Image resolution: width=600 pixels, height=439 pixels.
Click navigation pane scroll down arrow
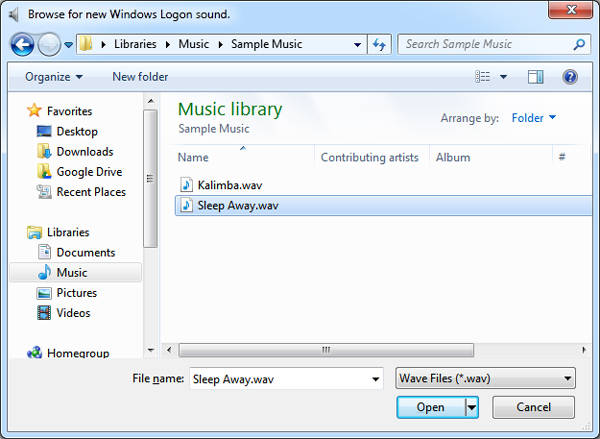coord(151,350)
